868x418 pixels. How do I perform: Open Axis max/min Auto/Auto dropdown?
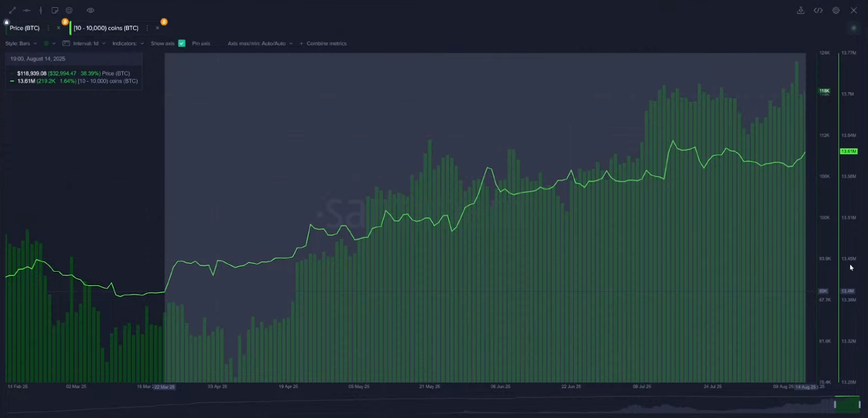pos(260,43)
